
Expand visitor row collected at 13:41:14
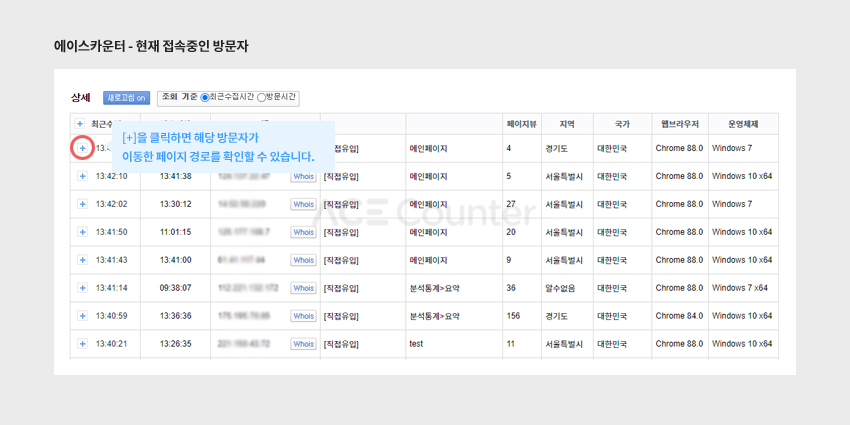[82, 288]
